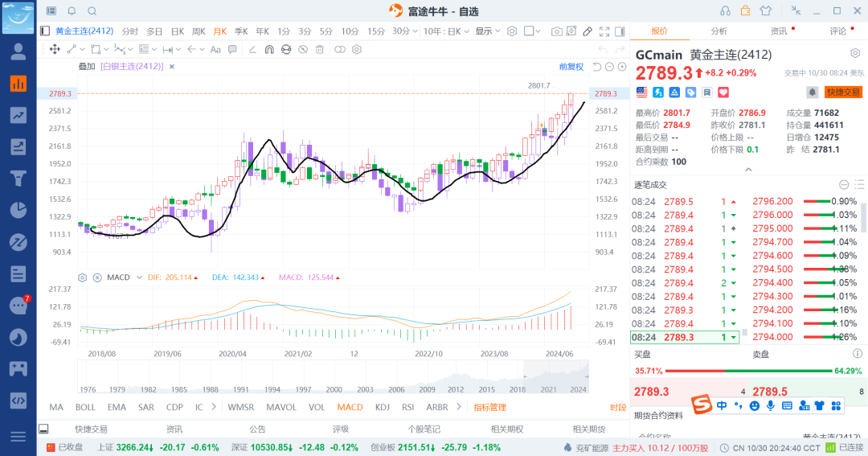Click the price alert bell icon
868x456 pixels.
pos(813,92)
